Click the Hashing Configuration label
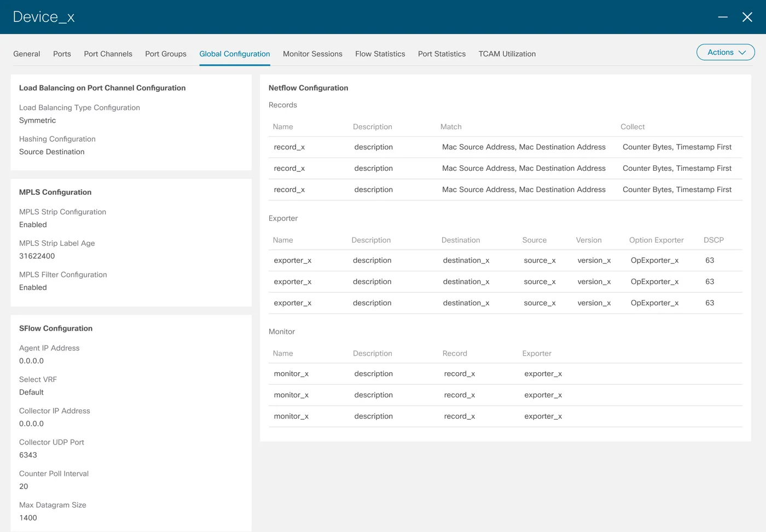Screen dimensions: 766x532 pos(57,139)
